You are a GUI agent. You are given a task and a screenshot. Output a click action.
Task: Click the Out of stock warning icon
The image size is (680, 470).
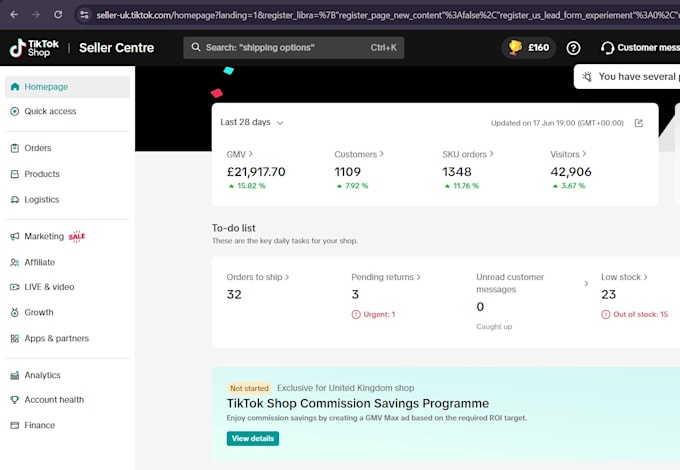click(x=606, y=315)
